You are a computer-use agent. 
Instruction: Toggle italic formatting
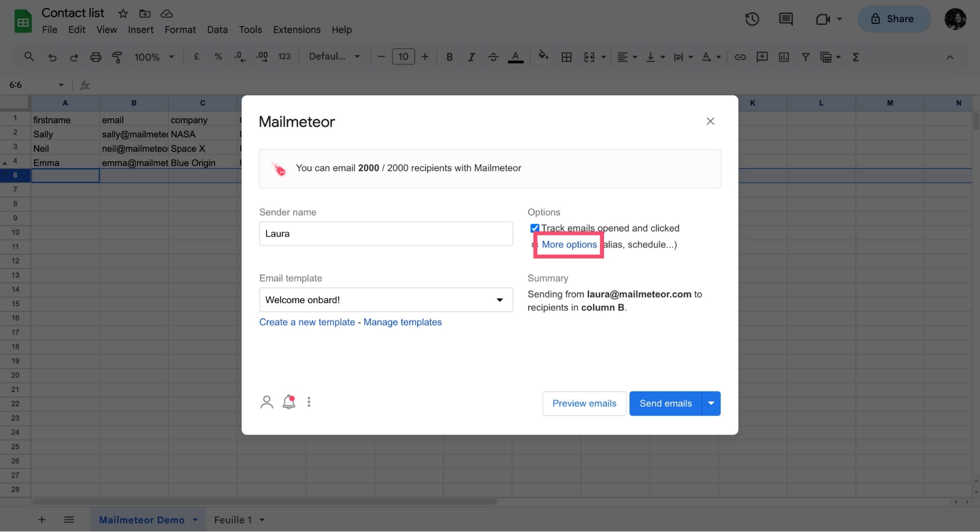[x=471, y=57]
